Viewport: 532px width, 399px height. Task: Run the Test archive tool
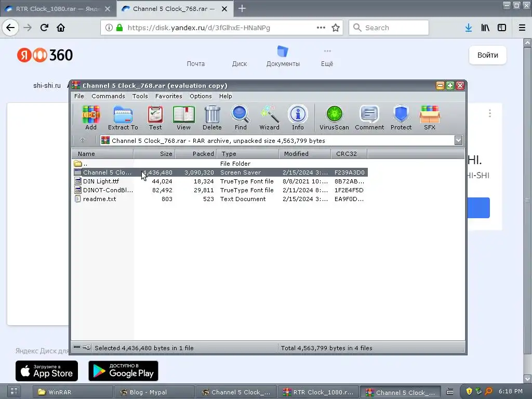(x=155, y=118)
